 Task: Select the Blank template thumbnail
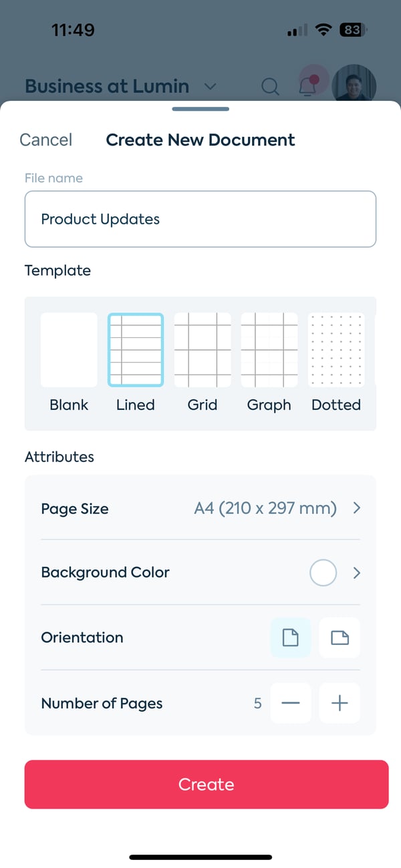(69, 349)
